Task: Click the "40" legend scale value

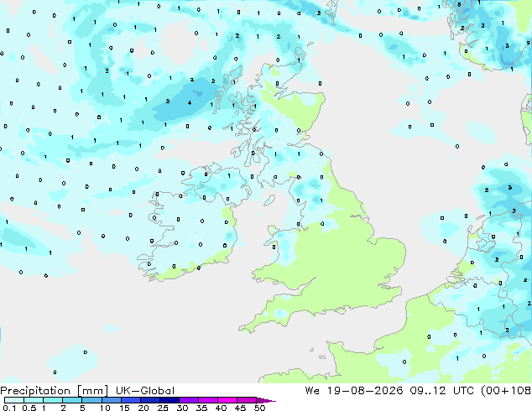Action: [221, 408]
